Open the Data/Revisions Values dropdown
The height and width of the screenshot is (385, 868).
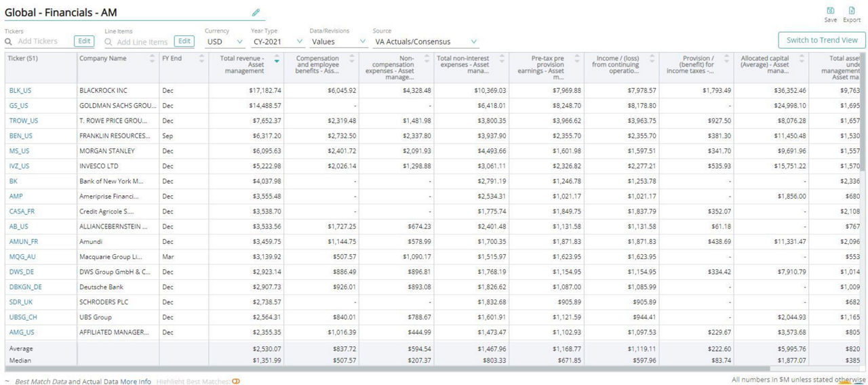coord(338,41)
